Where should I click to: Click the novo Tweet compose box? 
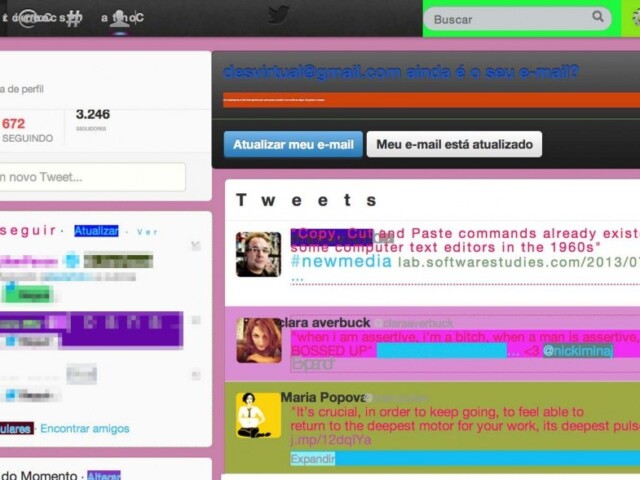[x=92, y=177]
